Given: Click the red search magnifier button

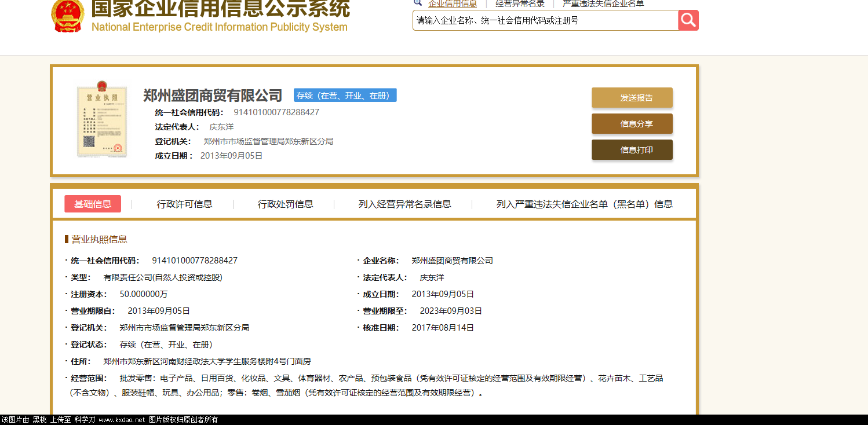Looking at the screenshot, I should pyautogui.click(x=688, y=20).
